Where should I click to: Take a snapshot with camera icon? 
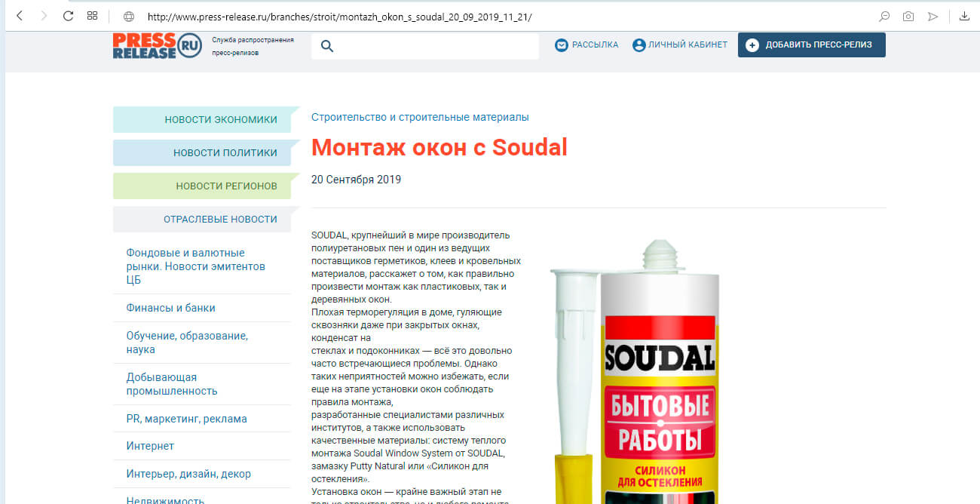pos(909,16)
